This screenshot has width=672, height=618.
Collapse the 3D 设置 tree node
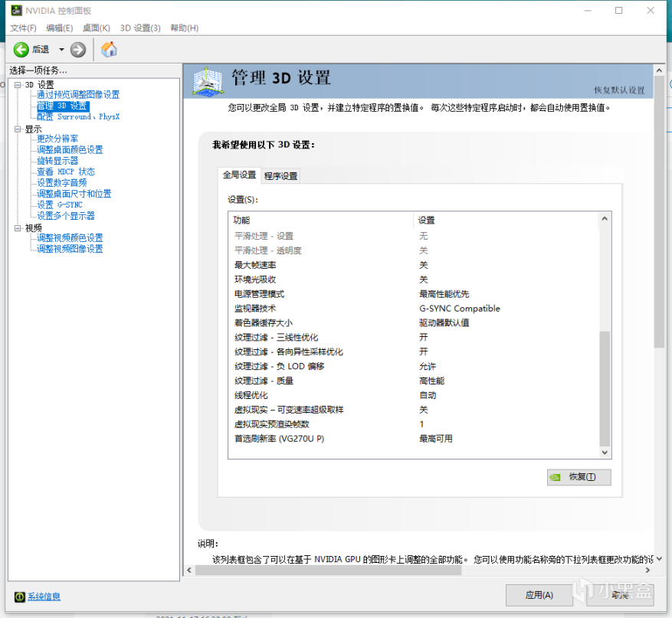(18, 85)
